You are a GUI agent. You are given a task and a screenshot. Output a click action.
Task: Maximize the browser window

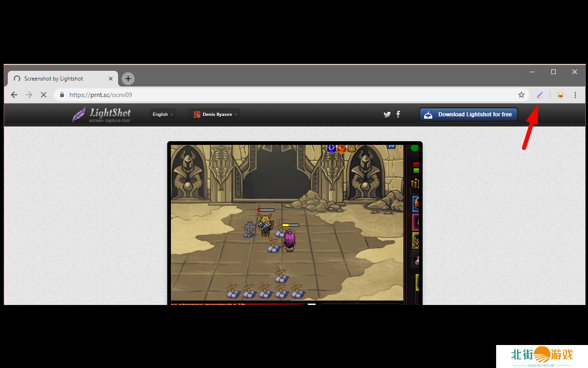(554, 72)
